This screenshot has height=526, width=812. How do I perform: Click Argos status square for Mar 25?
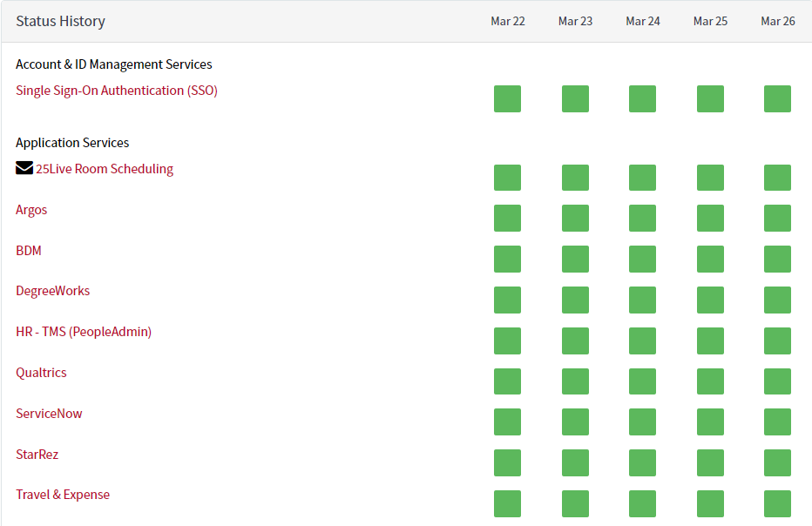(x=711, y=218)
